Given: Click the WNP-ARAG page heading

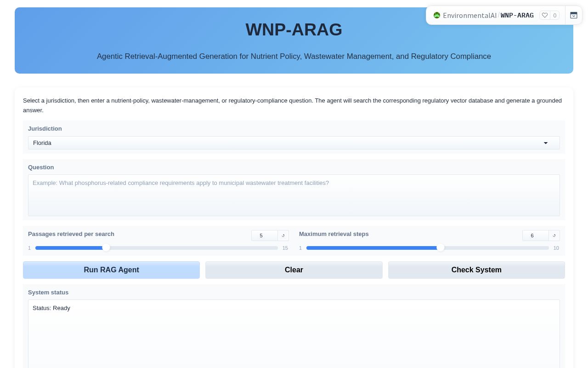Looking at the screenshot, I should pos(294,29).
